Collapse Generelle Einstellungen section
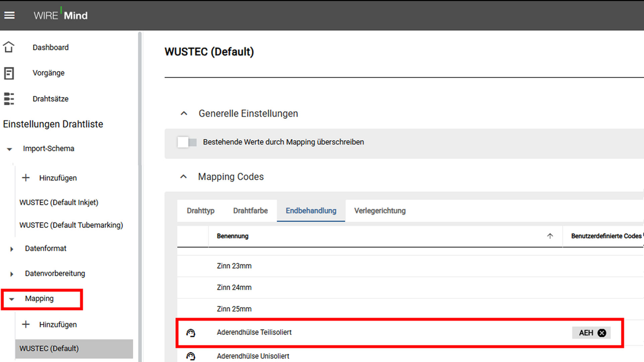This screenshot has height=362, width=644. (184, 113)
